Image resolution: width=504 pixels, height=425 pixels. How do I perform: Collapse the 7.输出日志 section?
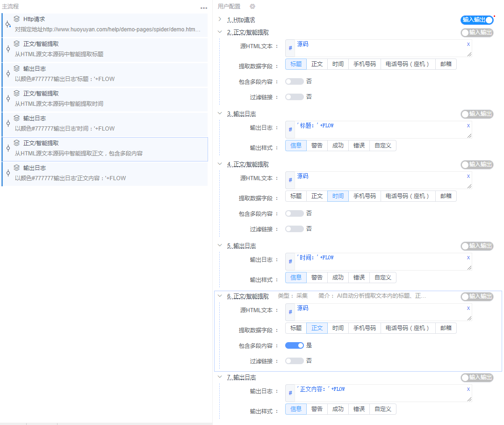click(x=219, y=377)
